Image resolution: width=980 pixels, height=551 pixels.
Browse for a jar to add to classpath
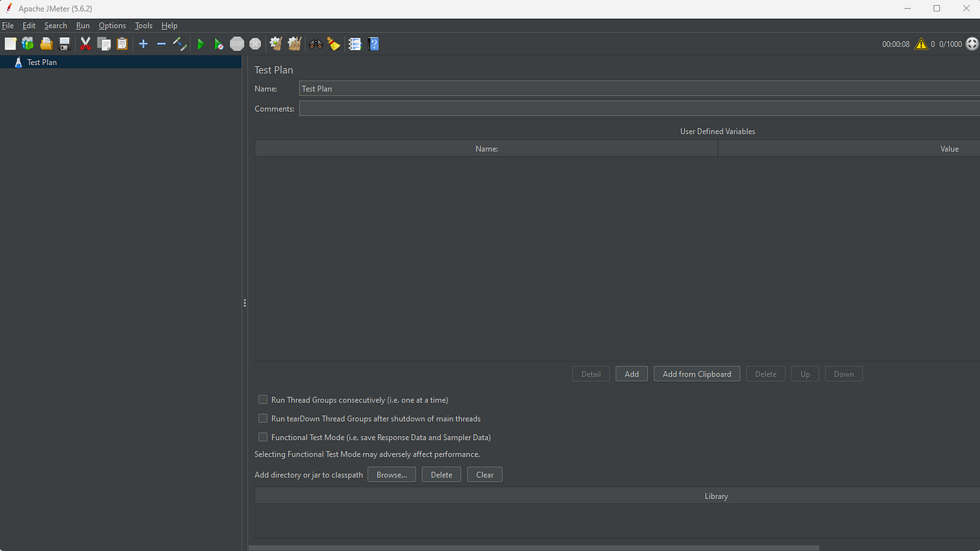tap(391, 474)
